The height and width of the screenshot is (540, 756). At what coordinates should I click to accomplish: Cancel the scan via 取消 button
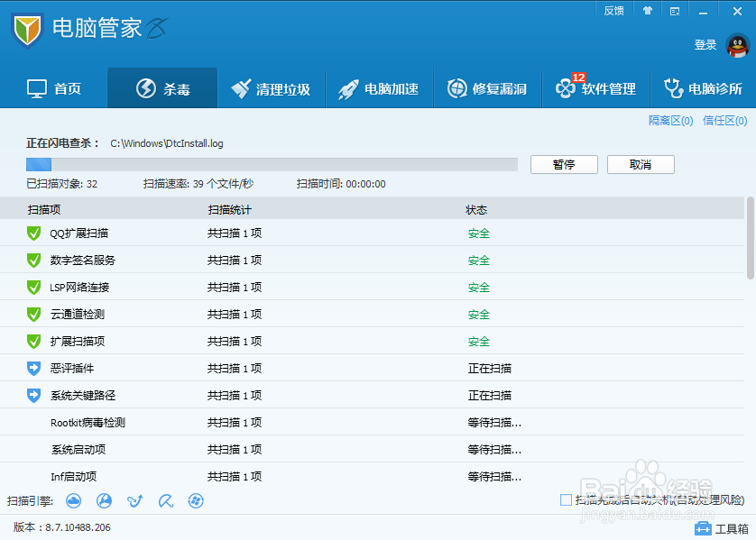pos(641,164)
